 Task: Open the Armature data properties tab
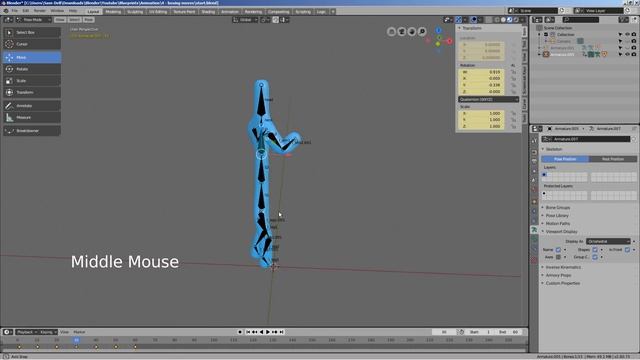tap(534, 230)
